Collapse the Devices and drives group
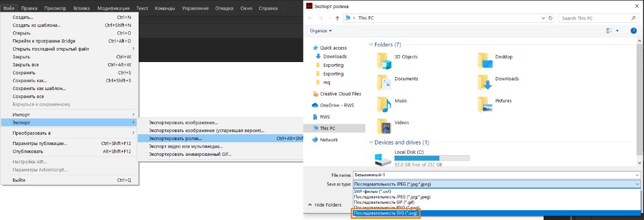The image size is (644, 220). click(x=371, y=142)
